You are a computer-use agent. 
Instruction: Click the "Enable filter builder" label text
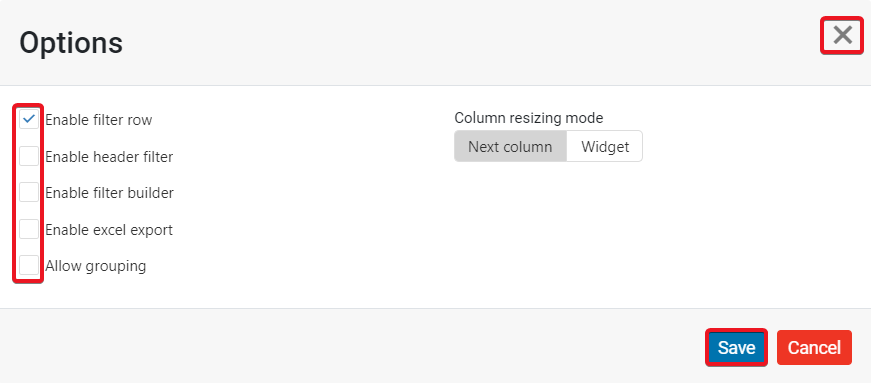tap(109, 193)
